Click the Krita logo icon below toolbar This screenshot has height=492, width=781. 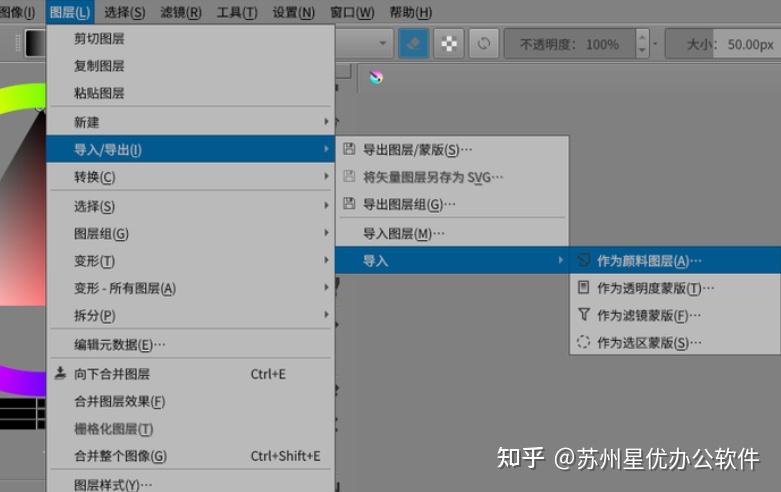376,77
